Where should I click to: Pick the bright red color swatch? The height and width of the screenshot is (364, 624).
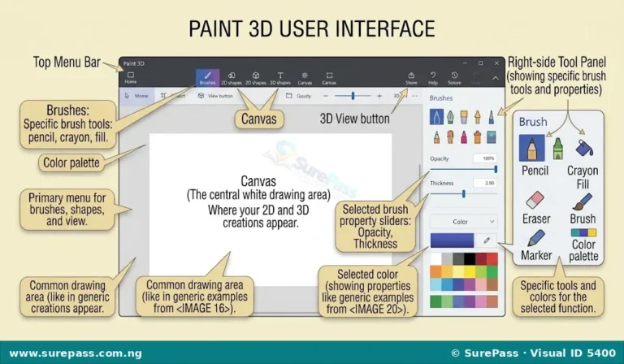492,258
